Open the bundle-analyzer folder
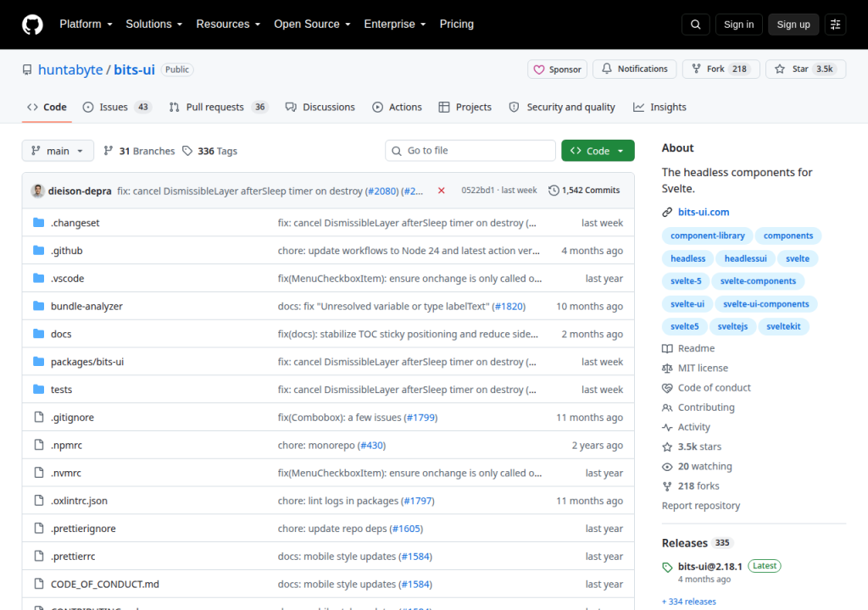Screen dimensions: 868x610 pos(86,306)
